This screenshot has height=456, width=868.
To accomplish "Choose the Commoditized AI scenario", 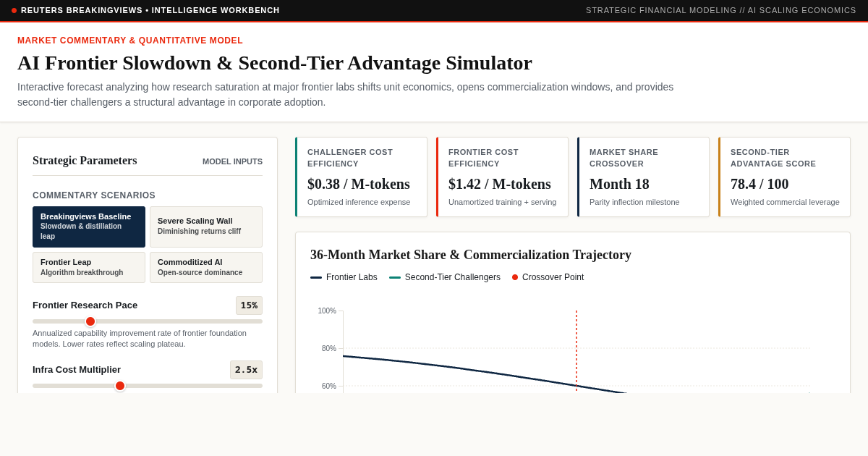I will (206, 267).
